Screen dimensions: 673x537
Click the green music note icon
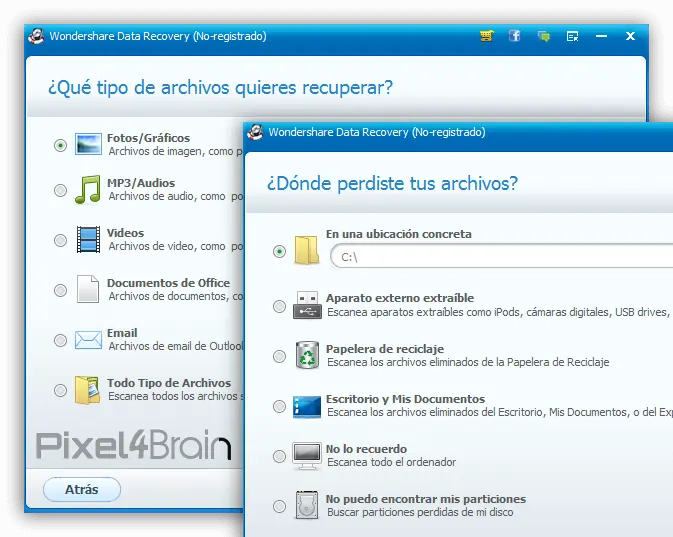pyautogui.click(x=88, y=189)
